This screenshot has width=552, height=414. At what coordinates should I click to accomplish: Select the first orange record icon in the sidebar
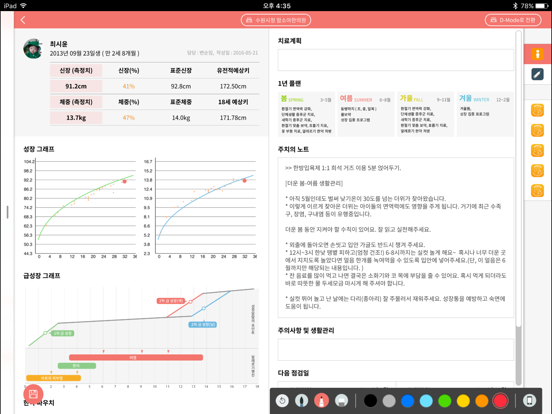[x=537, y=110]
